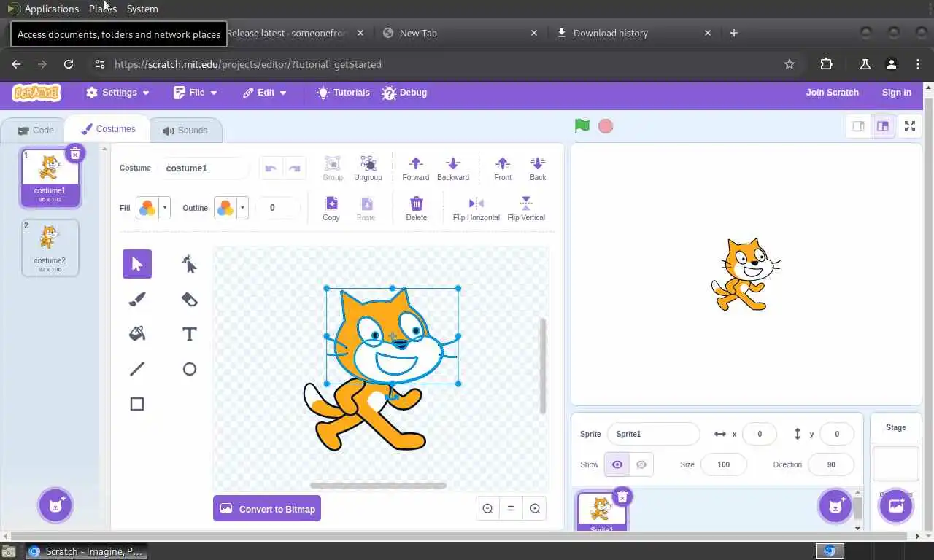Image resolution: width=934 pixels, height=560 pixels.
Task: Expand the Fill color dropdown arrow
Action: pyautogui.click(x=165, y=208)
